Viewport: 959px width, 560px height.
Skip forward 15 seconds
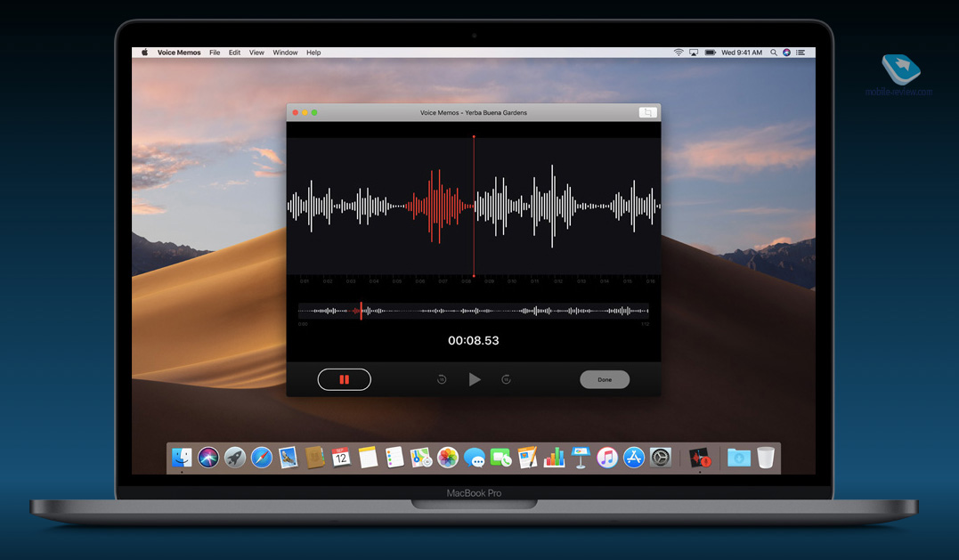tap(506, 379)
